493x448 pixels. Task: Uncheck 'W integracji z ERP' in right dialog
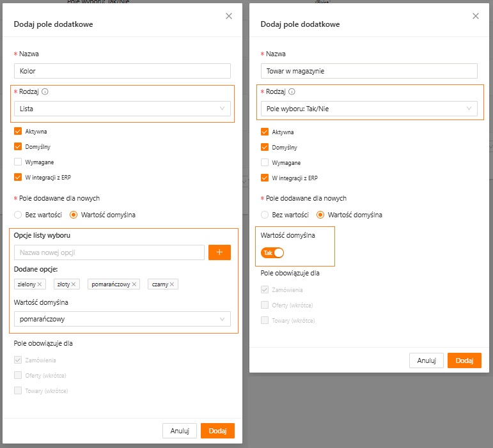(x=265, y=178)
